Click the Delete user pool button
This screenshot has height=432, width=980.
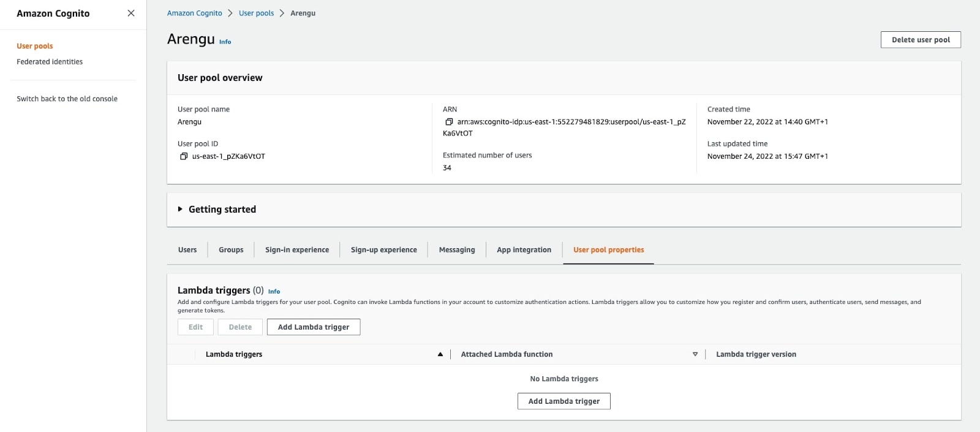921,40
